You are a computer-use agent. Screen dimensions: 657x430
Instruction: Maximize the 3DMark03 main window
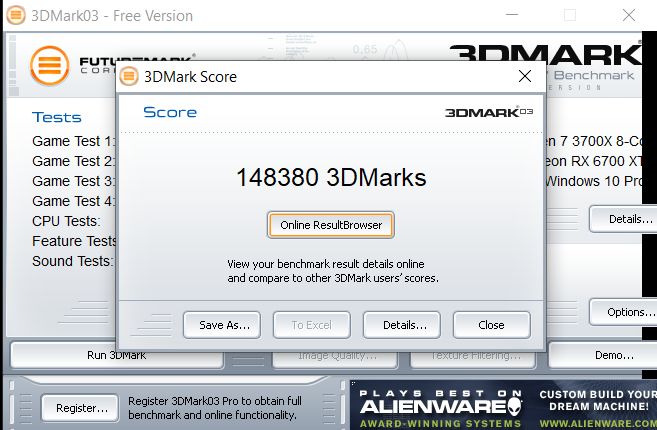point(570,16)
